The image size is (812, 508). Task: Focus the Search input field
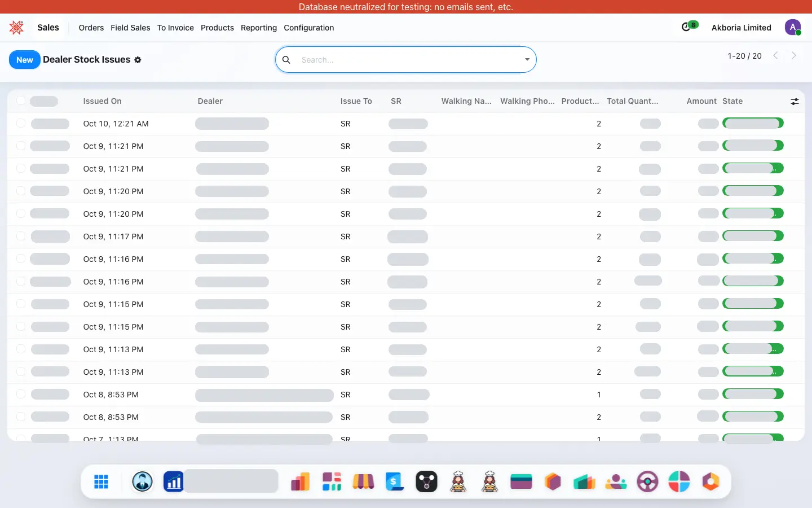click(409, 60)
